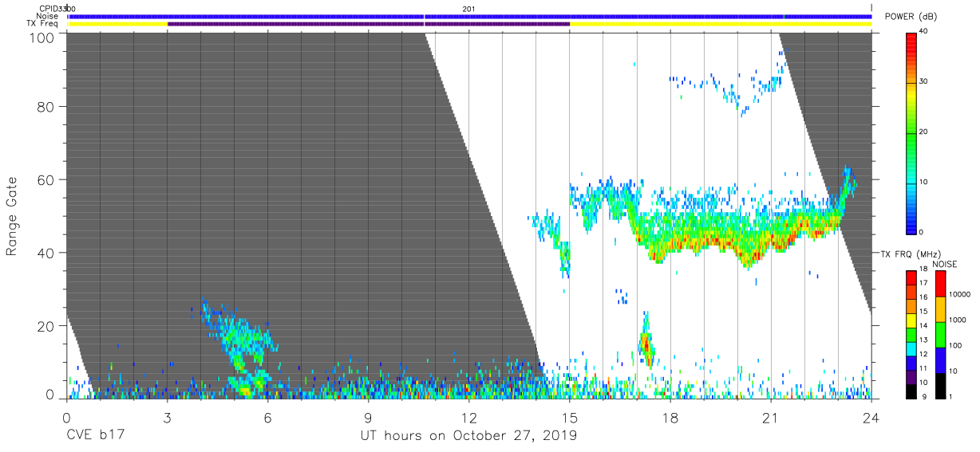Click the 1 label on the NOISE scale
The image size is (980, 452).
click(x=950, y=397)
